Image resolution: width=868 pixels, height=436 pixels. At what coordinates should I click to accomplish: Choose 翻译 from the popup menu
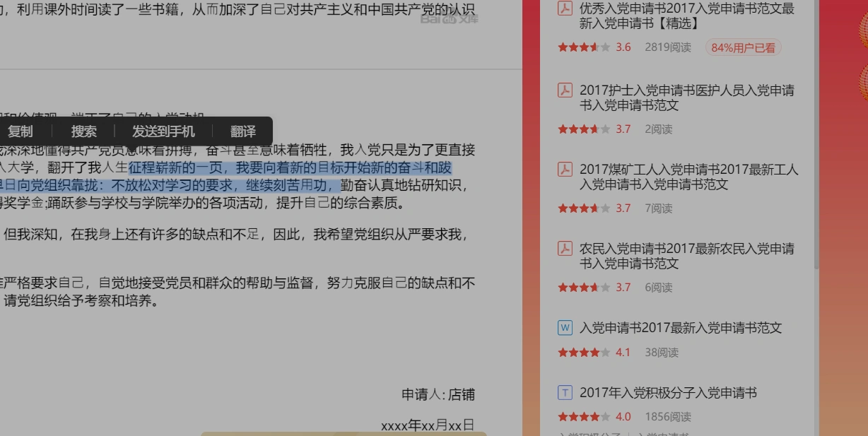[242, 131]
